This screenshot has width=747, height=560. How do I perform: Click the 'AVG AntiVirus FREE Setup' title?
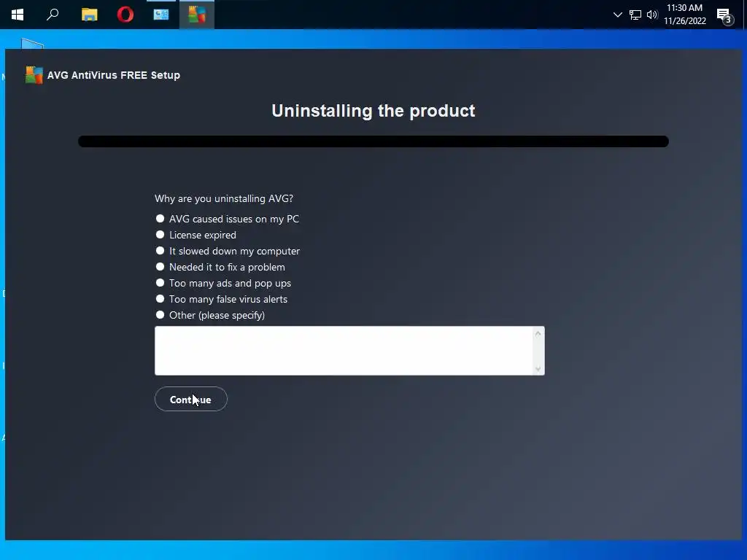[113, 75]
